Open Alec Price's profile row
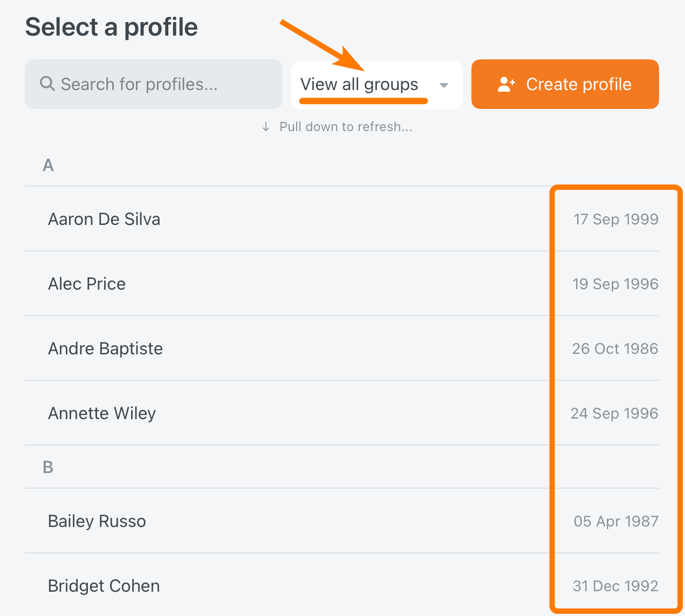685x616 pixels. [x=87, y=284]
